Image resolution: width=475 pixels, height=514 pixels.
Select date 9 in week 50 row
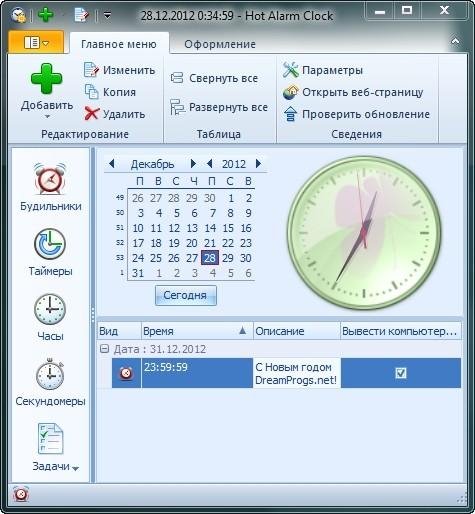pyautogui.click(x=248, y=213)
